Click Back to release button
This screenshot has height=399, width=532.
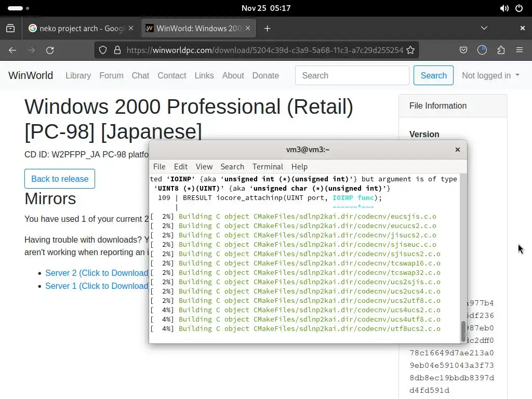60,179
